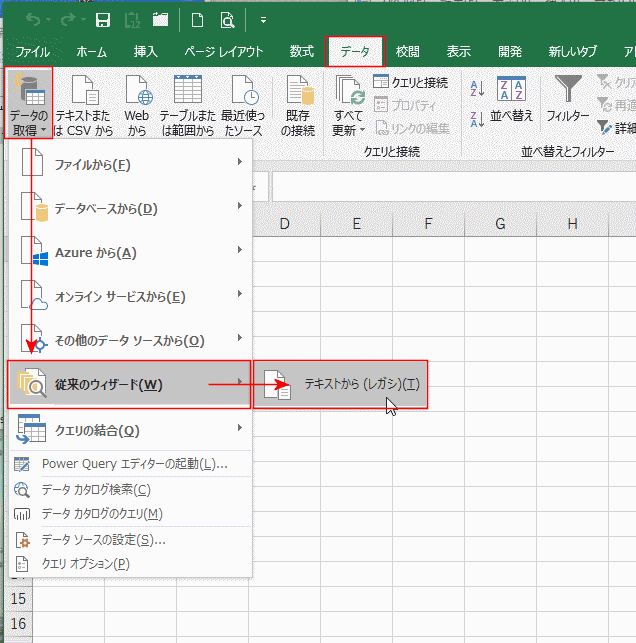Select row 16 header

pos(18,624)
